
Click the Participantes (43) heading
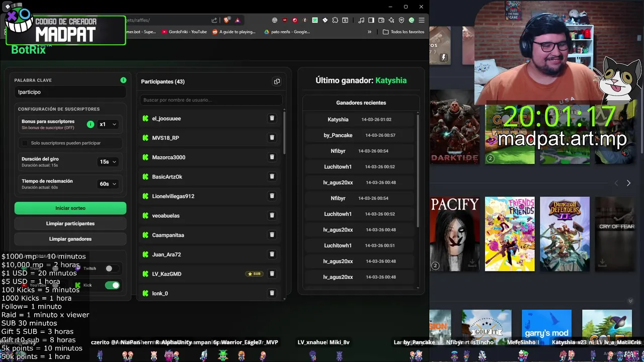tap(163, 81)
